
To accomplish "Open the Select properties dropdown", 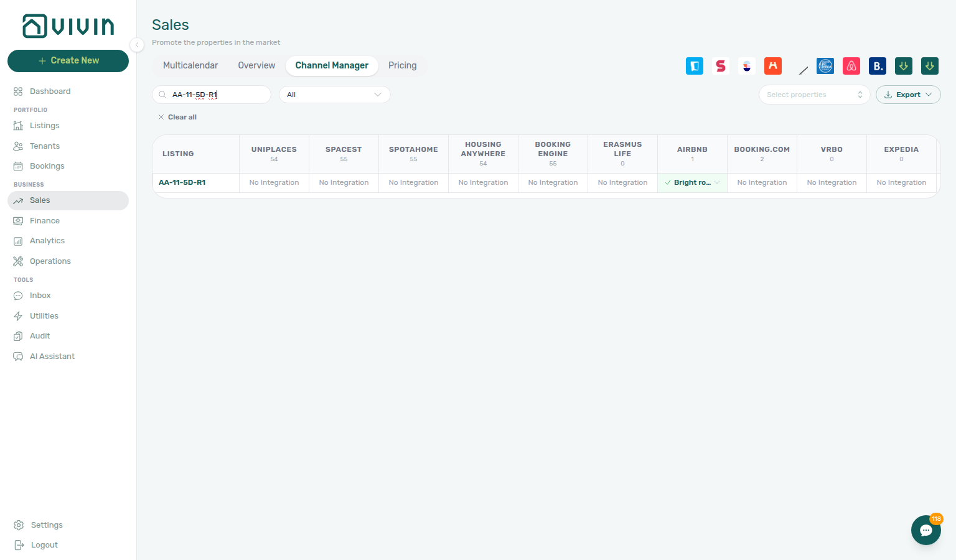I will click(x=814, y=95).
